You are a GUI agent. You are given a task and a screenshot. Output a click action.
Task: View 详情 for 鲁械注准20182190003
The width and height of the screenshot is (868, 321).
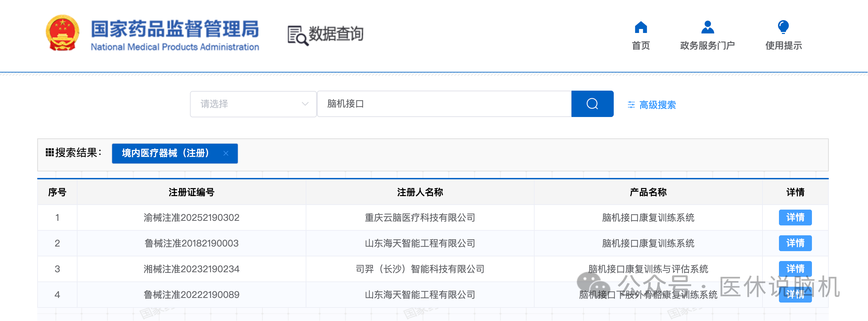(x=795, y=243)
